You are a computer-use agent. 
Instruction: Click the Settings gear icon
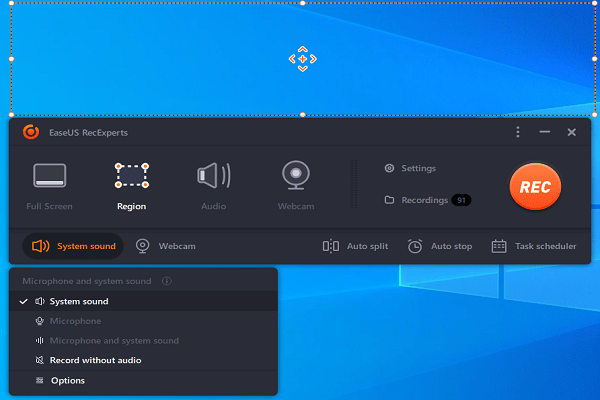point(389,168)
